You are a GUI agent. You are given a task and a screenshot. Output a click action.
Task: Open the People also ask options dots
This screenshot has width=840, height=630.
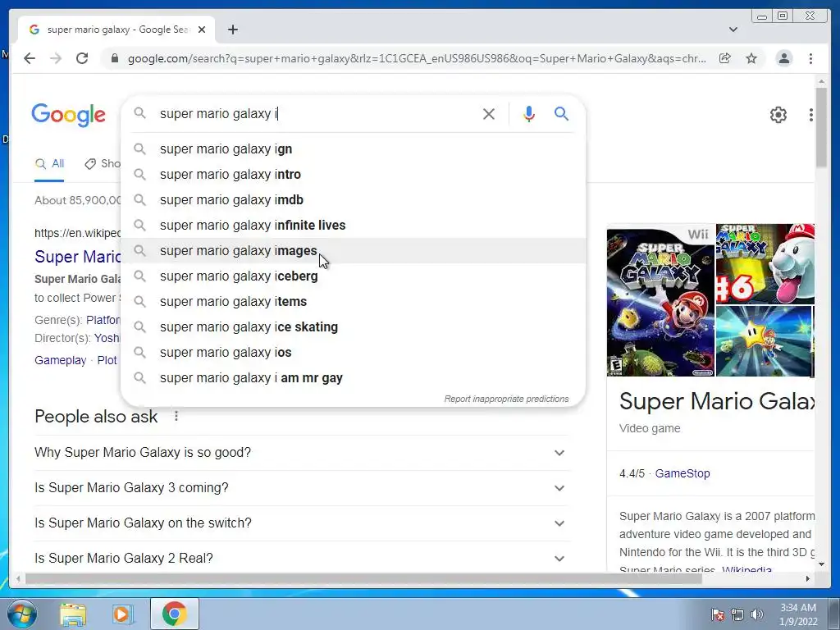coord(176,416)
